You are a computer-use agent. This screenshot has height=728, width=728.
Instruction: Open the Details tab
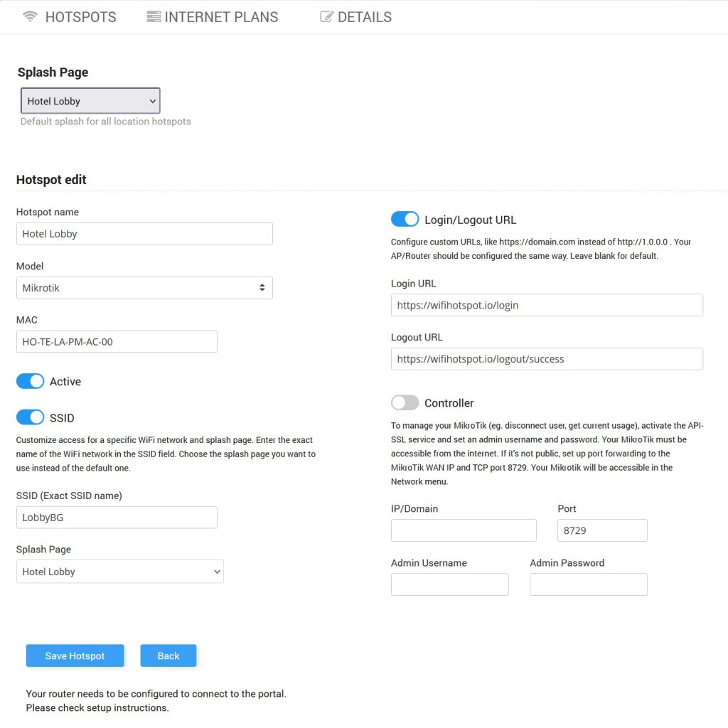click(x=364, y=17)
